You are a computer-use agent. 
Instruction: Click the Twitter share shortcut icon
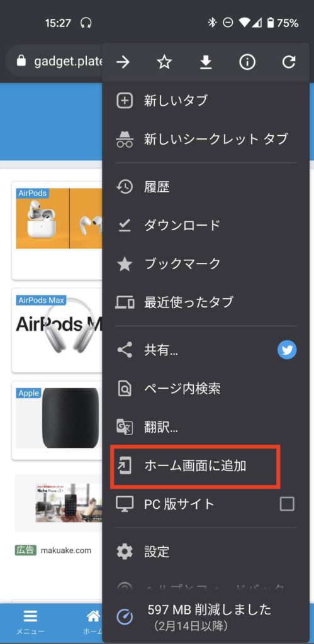pos(287,350)
